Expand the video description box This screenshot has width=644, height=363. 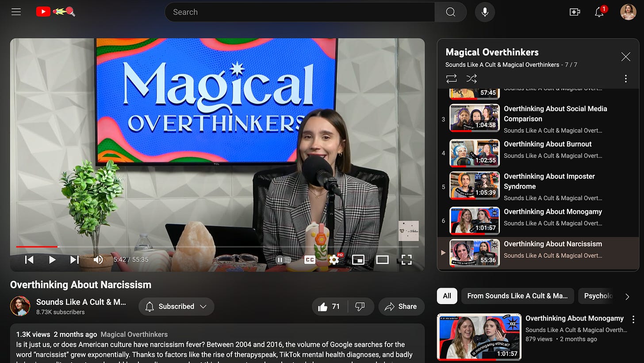tap(217, 344)
